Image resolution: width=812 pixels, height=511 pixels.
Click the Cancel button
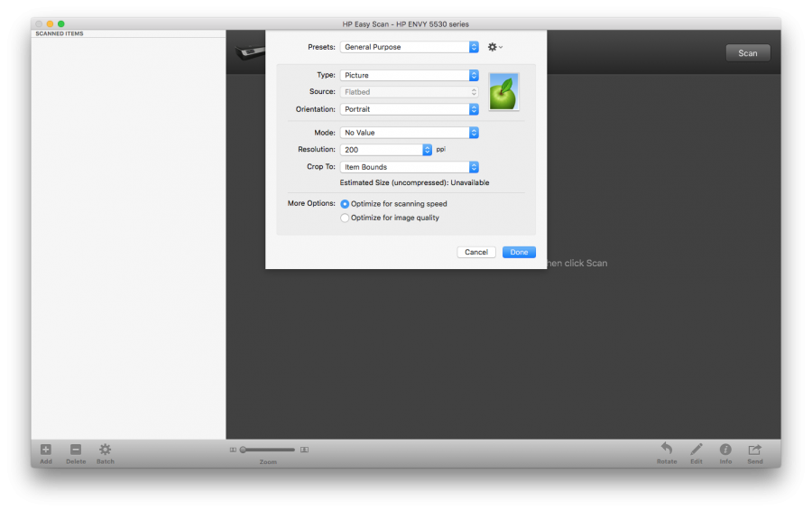pyautogui.click(x=475, y=253)
